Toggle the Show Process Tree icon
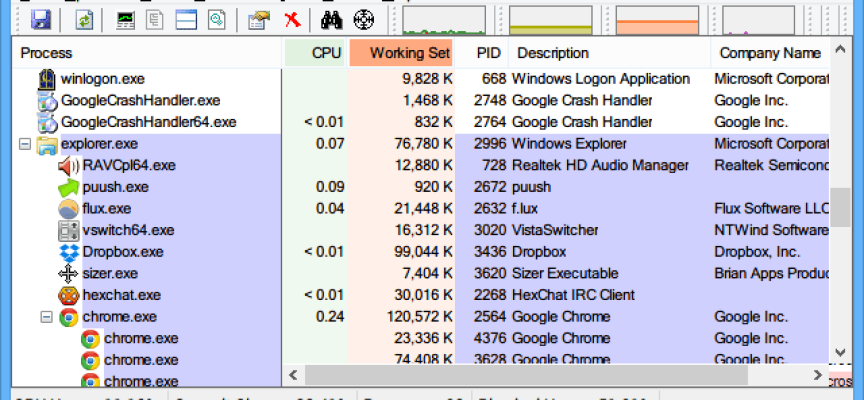 click(x=155, y=20)
